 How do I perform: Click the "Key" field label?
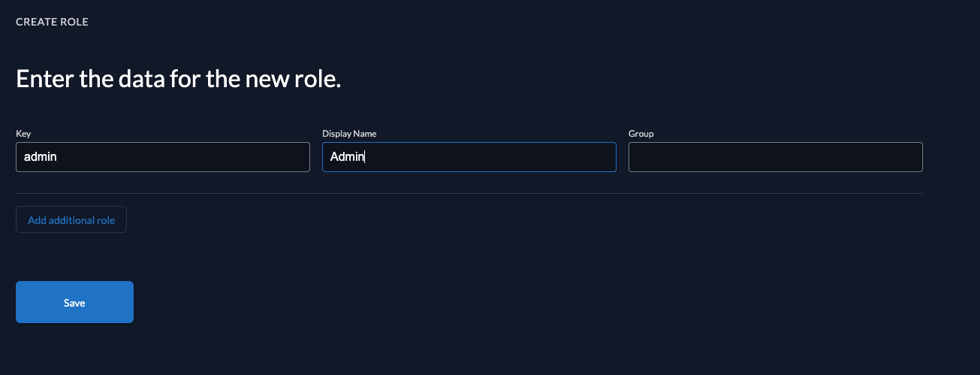pyautogui.click(x=23, y=134)
